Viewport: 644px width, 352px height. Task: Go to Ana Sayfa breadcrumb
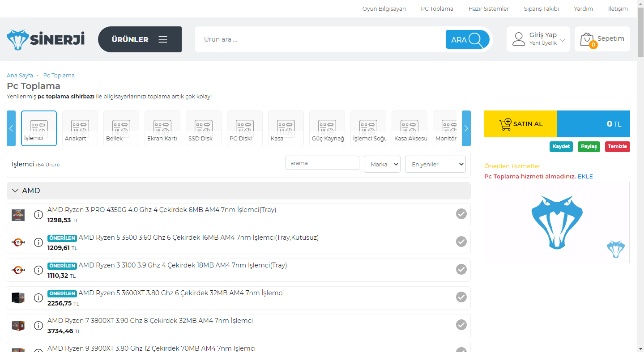click(x=20, y=76)
